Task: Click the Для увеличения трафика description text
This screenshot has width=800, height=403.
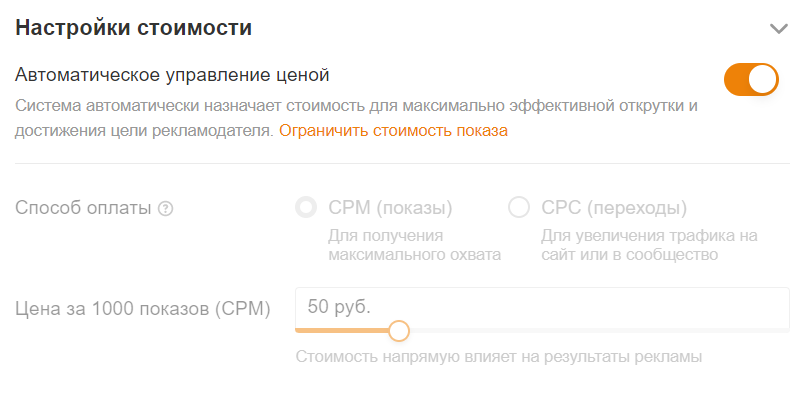Action: [649, 245]
